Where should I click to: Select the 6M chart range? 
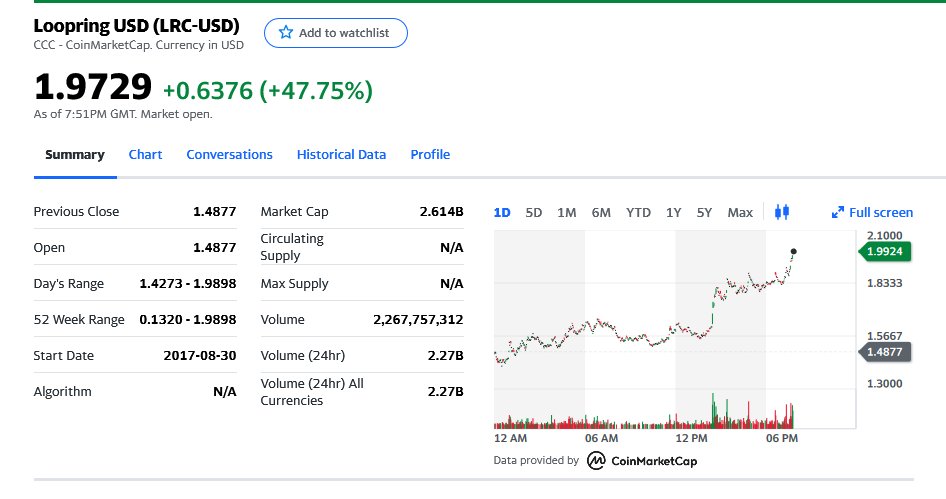(x=601, y=212)
